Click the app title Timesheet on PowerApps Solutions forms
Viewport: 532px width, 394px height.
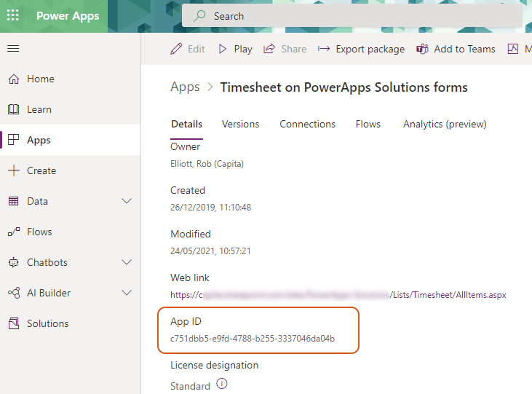coord(344,87)
